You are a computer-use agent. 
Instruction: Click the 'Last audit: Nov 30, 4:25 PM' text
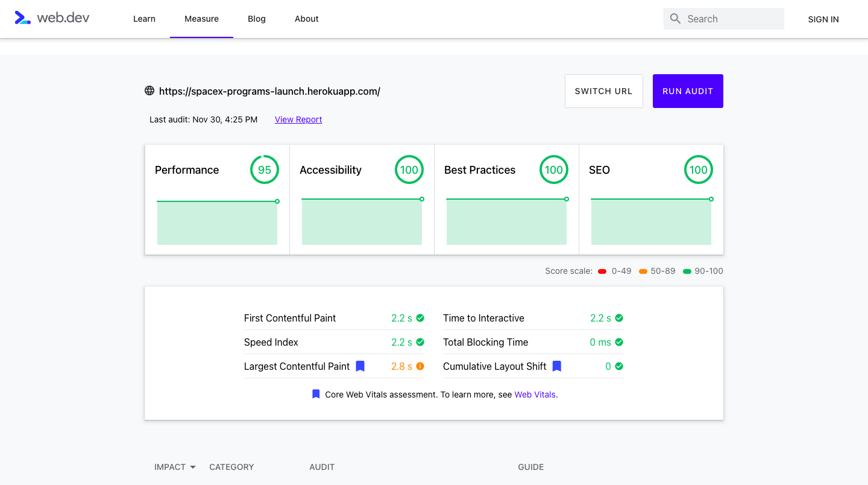pyautogui.click(x=204, y=119)
